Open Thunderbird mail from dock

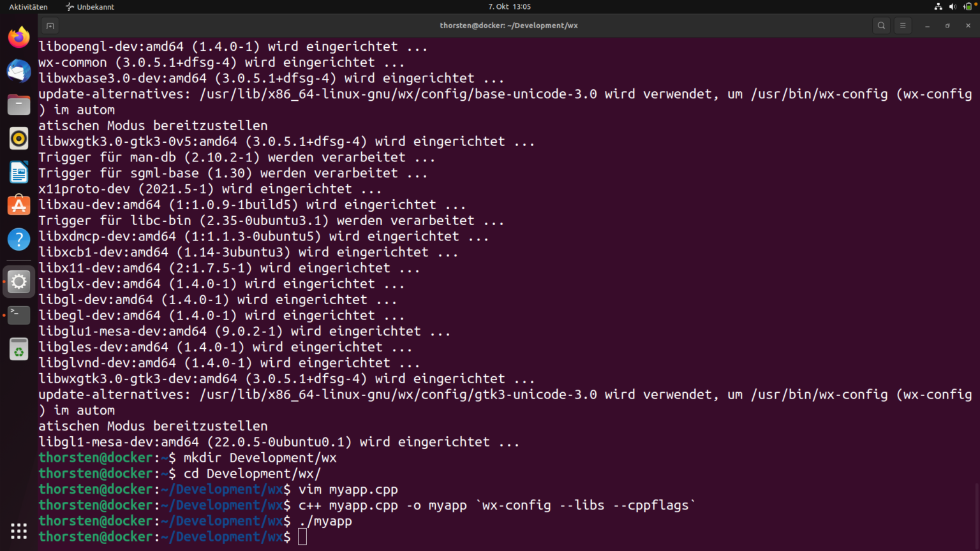(19, 71)
